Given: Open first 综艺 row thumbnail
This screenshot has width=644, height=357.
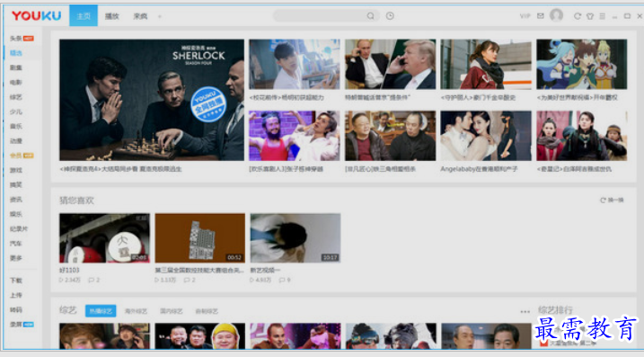Looking at the screenshot, I should click(x=105, y=336).
